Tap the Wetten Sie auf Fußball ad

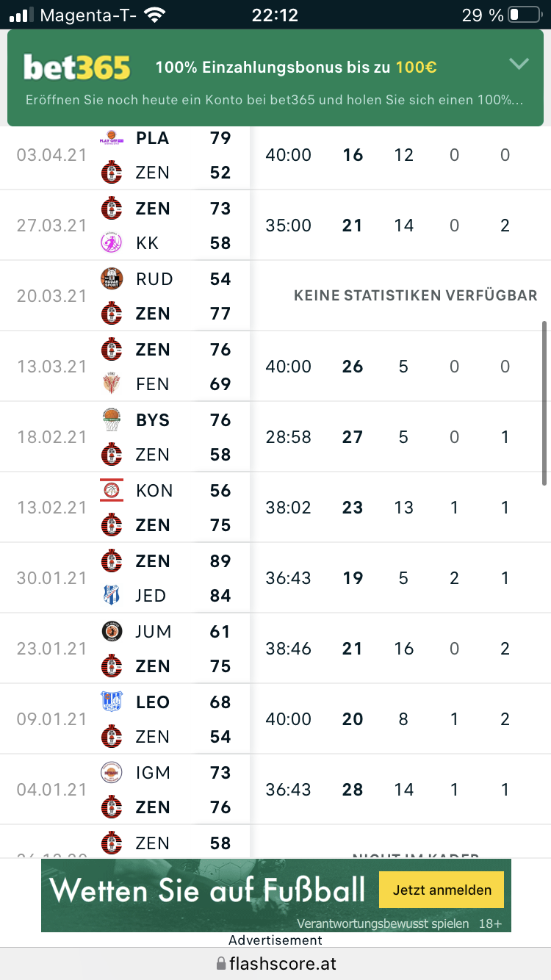[x=208, y=891]
